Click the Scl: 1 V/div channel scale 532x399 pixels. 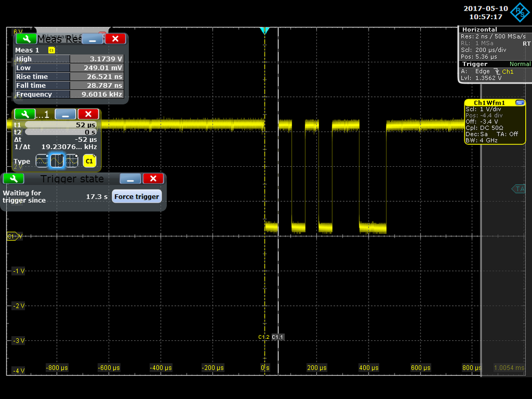(x=483, y=109)
